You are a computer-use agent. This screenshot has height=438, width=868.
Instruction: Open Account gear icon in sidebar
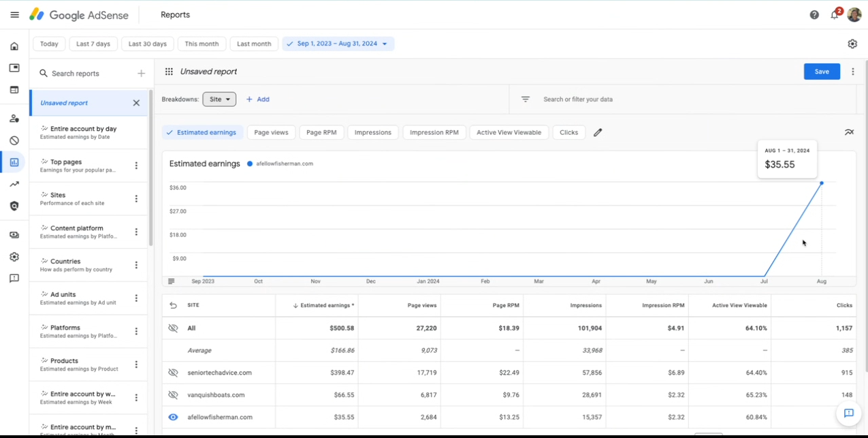[14, 257]
